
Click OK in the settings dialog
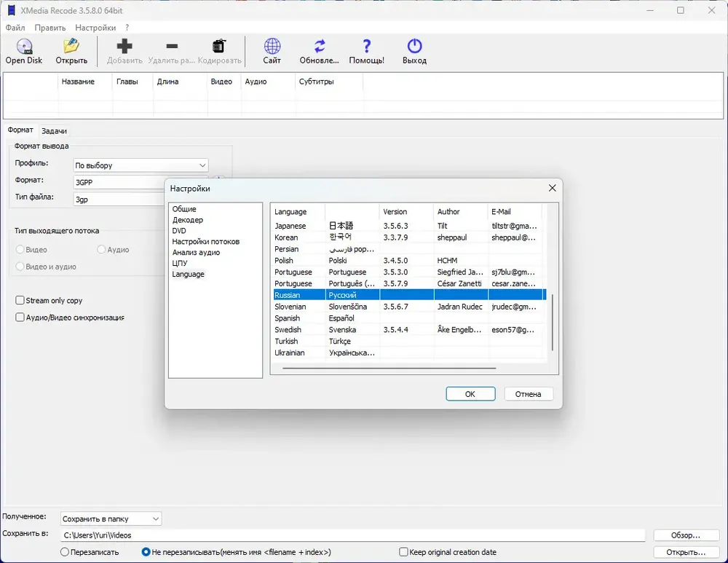pos(470,394)
